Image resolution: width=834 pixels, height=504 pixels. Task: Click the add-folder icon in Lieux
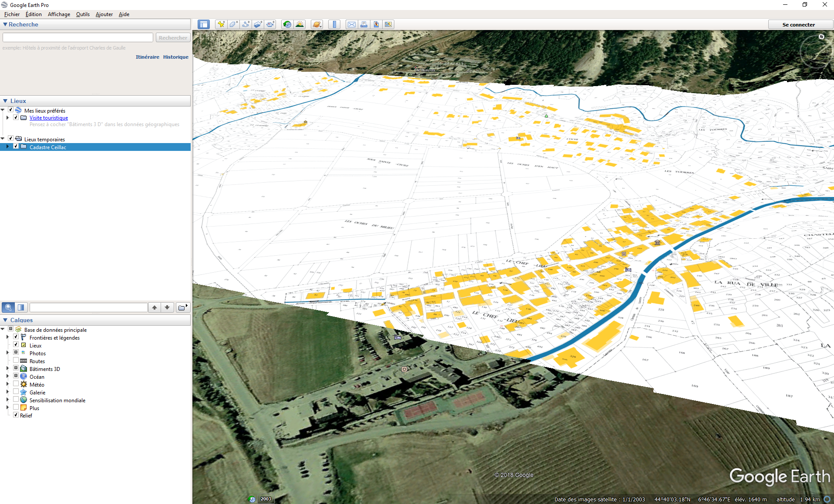[x=182, y=307]
